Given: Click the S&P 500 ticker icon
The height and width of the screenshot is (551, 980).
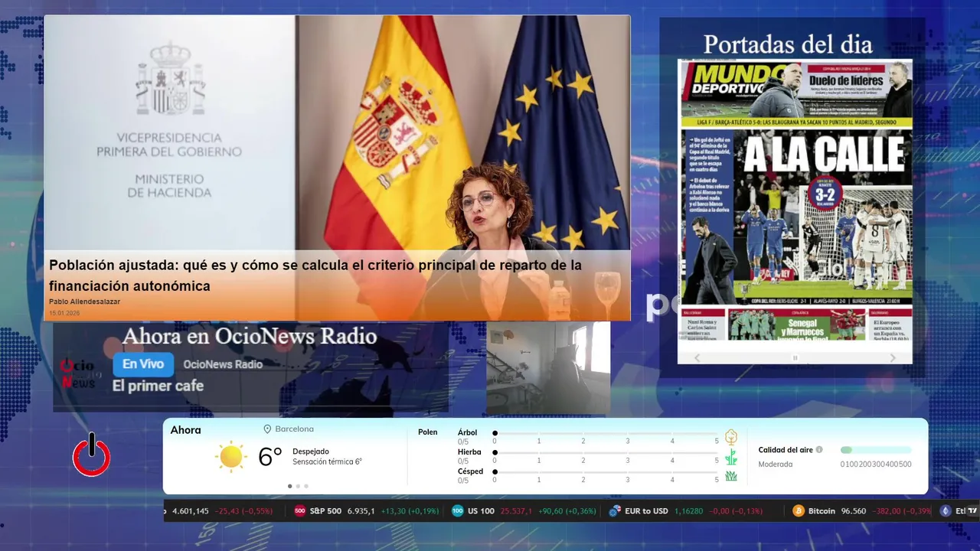Looking at the screenshot, I should click(300, 511).
